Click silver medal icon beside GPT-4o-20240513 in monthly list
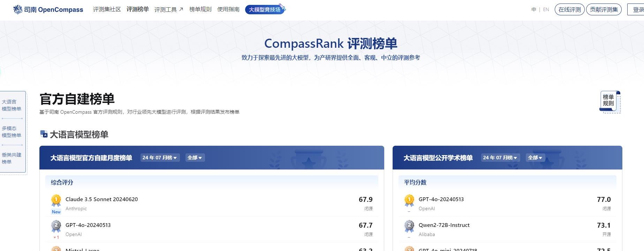The height and width of the screenshot is (251, 644). click(56, 226)
